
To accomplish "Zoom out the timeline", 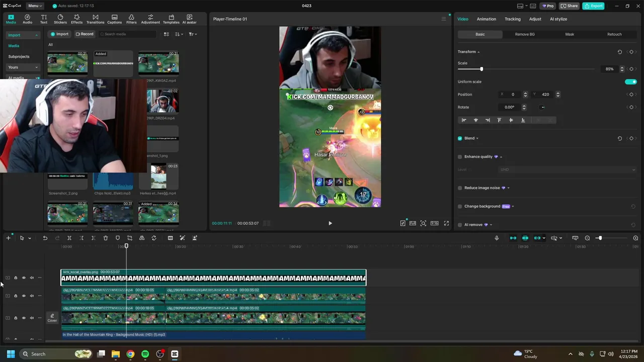I will click(x=587, y=238).
